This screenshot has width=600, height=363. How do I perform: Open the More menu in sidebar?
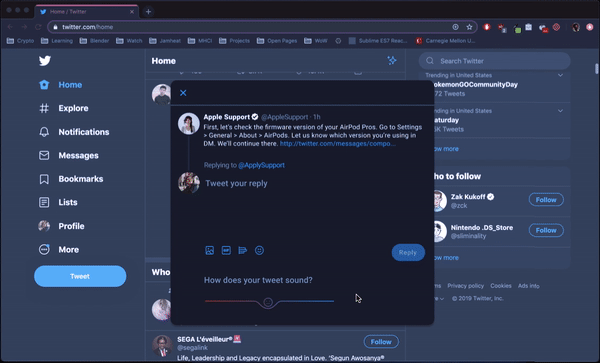(x=59, y=249)
